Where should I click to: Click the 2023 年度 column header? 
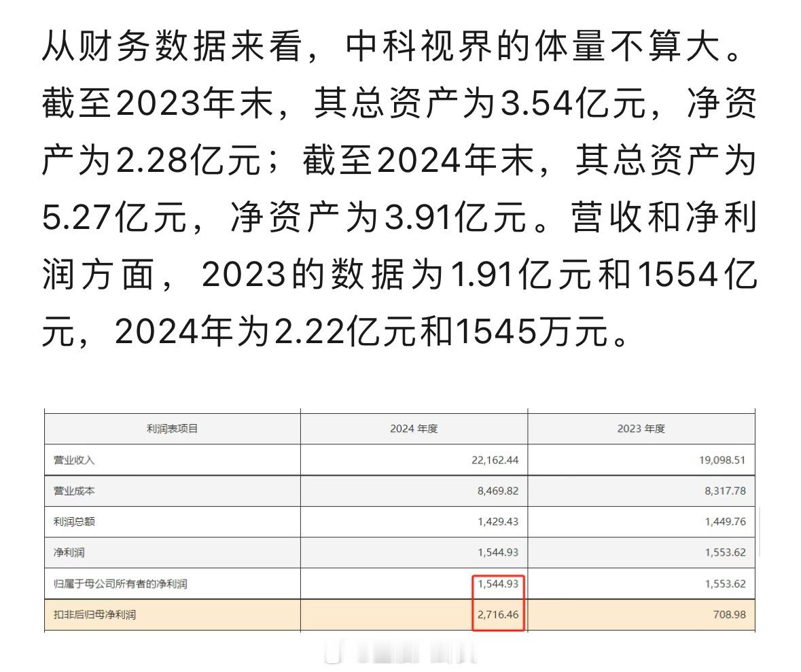click(641, 429)
